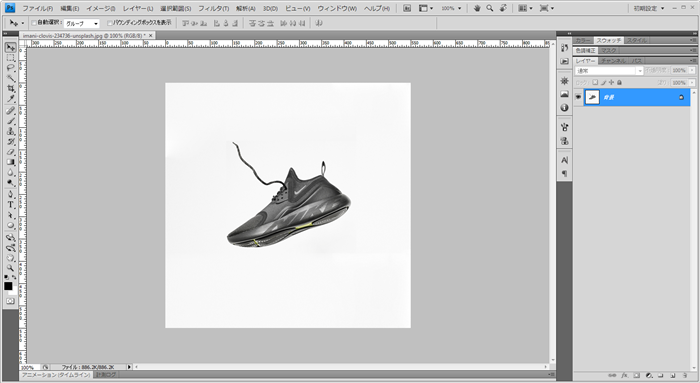Click the Hand icon in the application bar
Image resolution: width=700 pixels, height=383 pixels.
(x=477, y=8)
